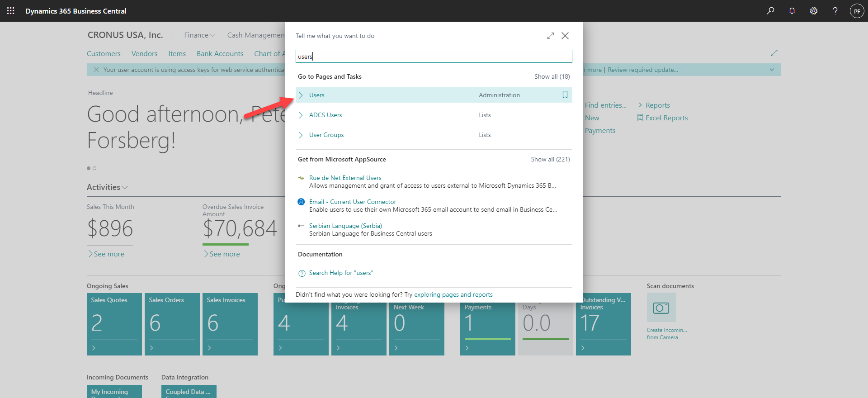Select the Users Administration search result
The width and height of the screenshot is (868, 398).
coord(317,95)
